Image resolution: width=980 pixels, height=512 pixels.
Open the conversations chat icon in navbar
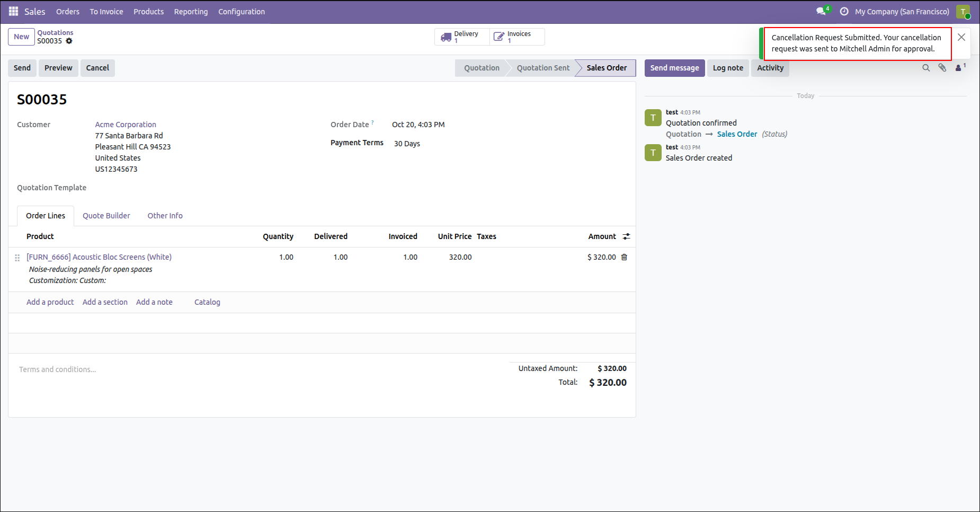[x=822, y=11]
